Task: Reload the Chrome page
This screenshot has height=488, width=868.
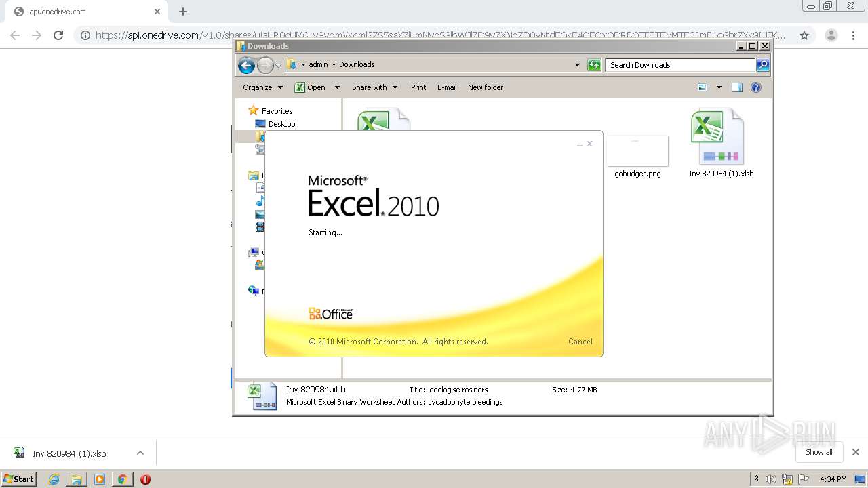Action: pyautogui.click(x=58, y=35)
